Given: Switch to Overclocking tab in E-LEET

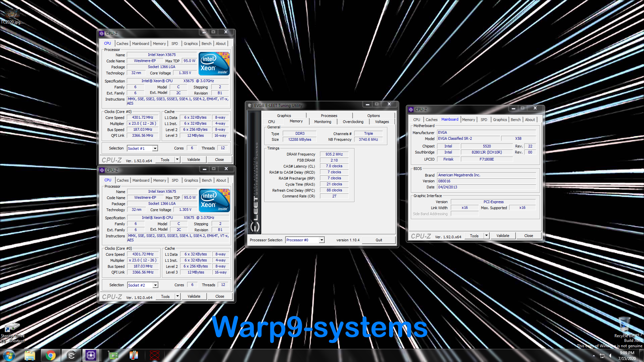Looking at the screenshot, I should click(x=353, y=122).
